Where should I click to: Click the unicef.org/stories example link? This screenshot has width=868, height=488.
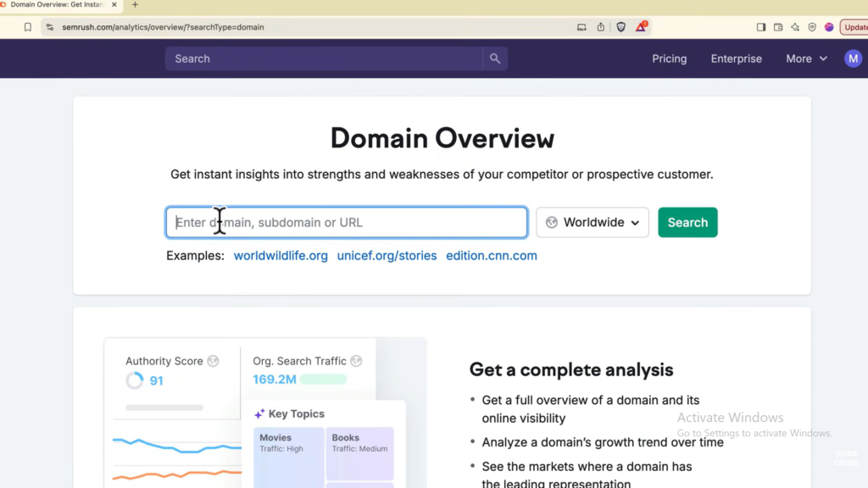click(x=387, y=256)
